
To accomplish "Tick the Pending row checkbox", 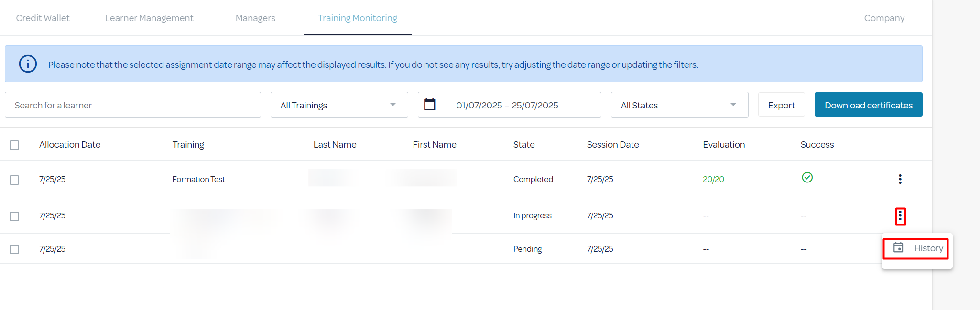I will pos(14,249).
